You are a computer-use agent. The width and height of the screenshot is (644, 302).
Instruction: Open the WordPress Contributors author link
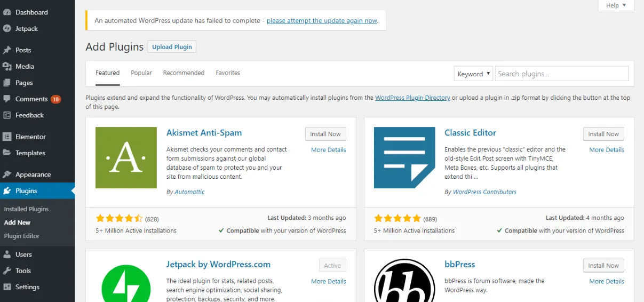pos(484,192)
